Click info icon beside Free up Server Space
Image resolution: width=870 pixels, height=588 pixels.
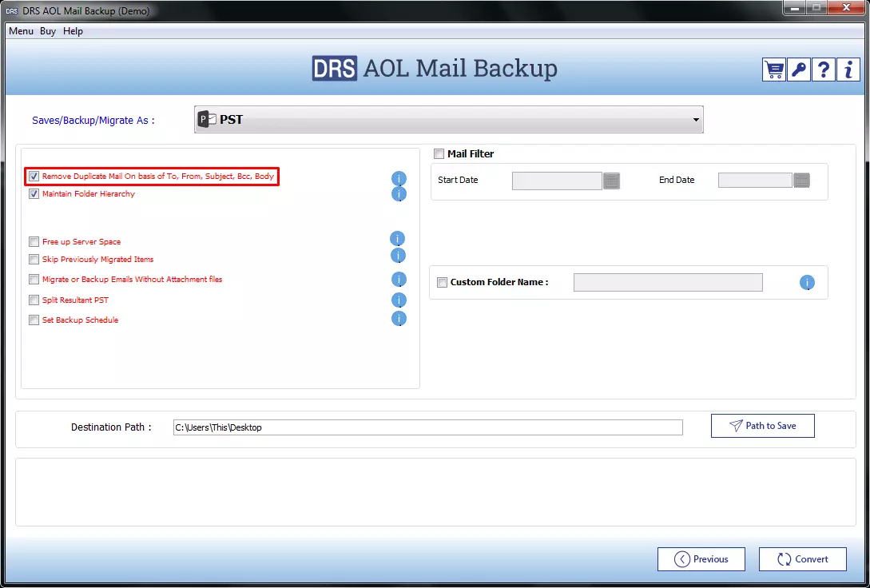pos(397,239)
